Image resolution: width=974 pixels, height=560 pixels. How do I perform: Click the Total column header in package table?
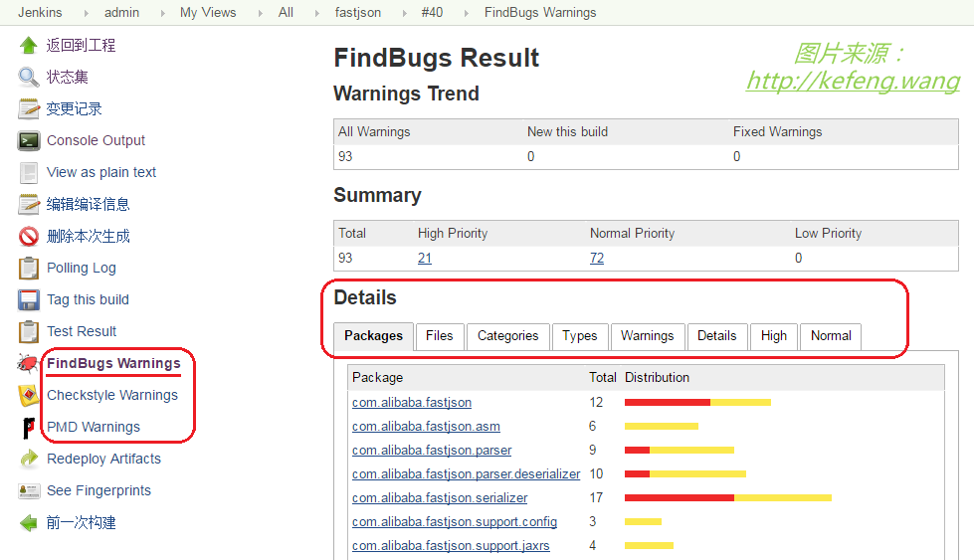tap(603, 377)
